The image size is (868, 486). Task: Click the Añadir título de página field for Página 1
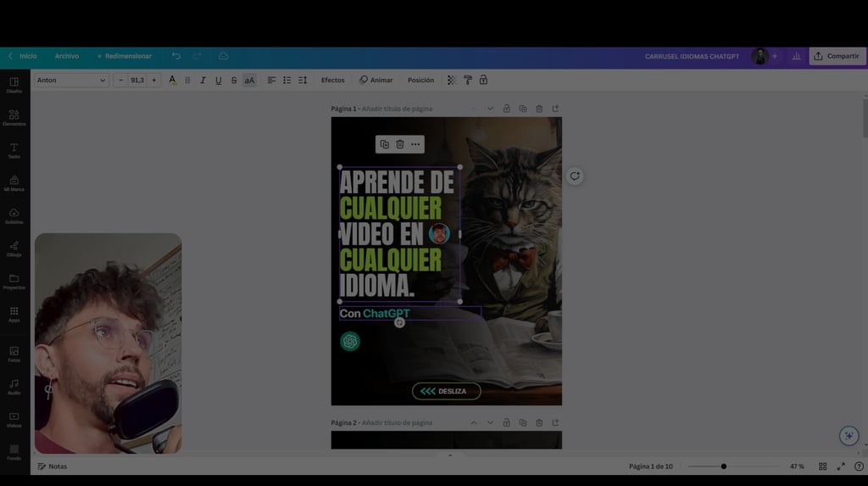click(x=397, y=109)
